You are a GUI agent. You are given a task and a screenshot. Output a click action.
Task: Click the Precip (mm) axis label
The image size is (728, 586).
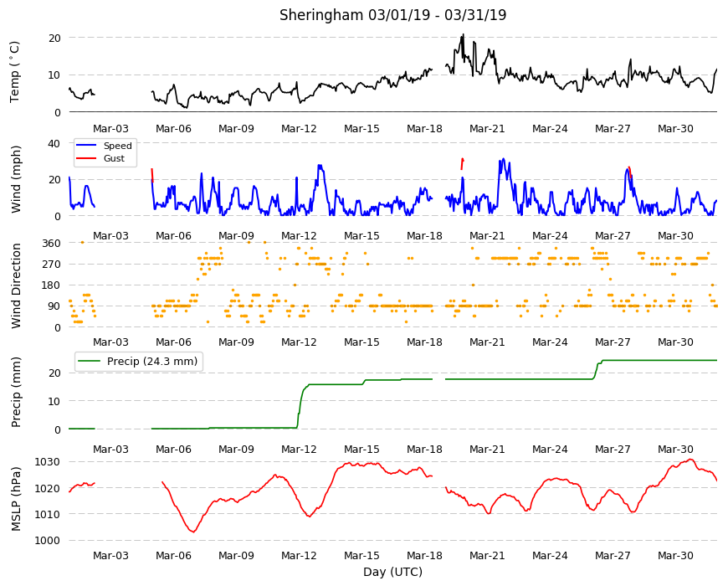pyautogui.click(x=16, y=392)
